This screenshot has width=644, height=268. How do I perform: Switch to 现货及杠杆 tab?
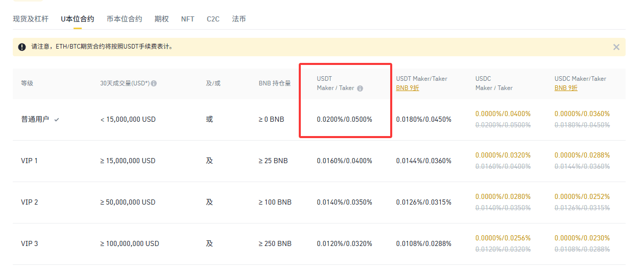[31, 19]
